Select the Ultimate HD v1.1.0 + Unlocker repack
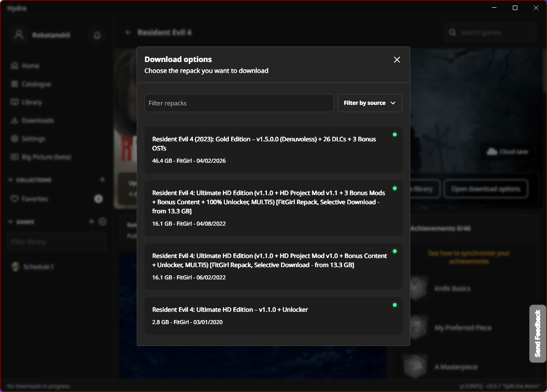Image resolution: width=547 pixels, height=392 pixels. point(273,316)
